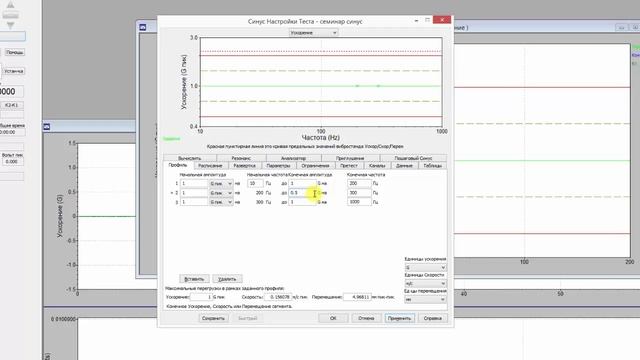Click the Вольт пик 0.000 field
This screenshot has height=360, width=640.
[x=12, y=162]
